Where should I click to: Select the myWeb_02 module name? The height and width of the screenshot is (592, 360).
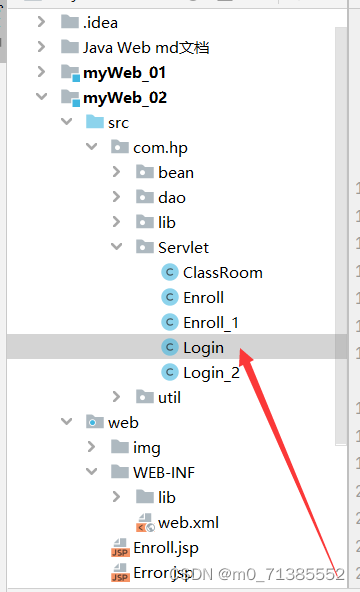(x=125, y=97)
